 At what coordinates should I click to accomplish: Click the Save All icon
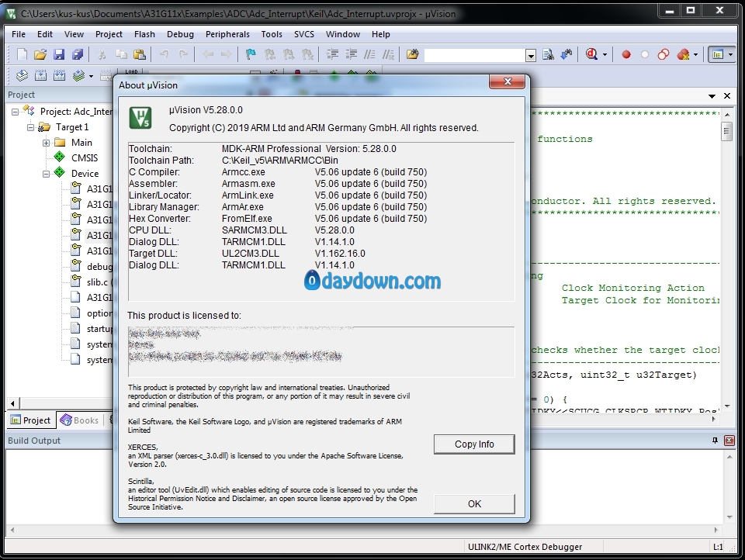point(78,54)
